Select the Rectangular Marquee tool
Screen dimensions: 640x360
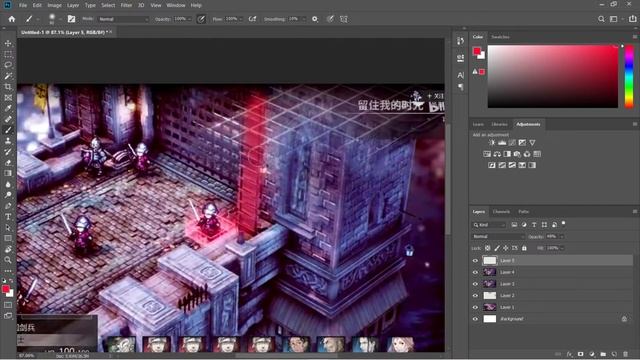coord(8,54)
